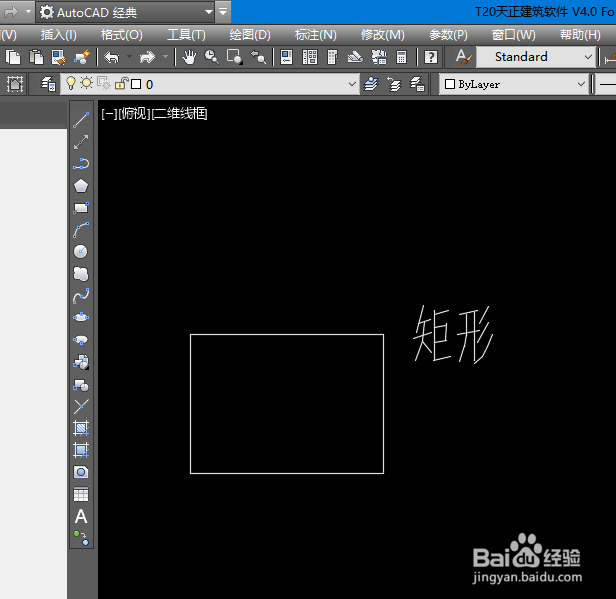616x599 pixels.
Task: Select the Arc tool
Action: point(81,230)
